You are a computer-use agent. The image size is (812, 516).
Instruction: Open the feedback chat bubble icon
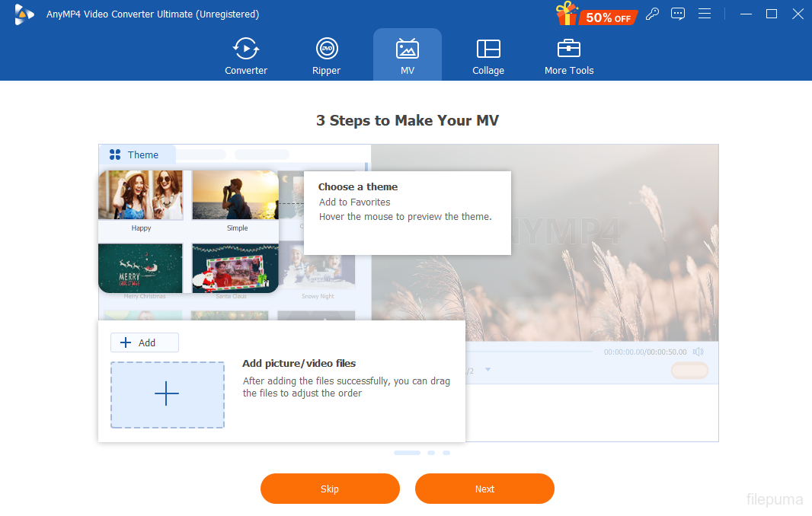pyautogui.click(x=678, y=14)
